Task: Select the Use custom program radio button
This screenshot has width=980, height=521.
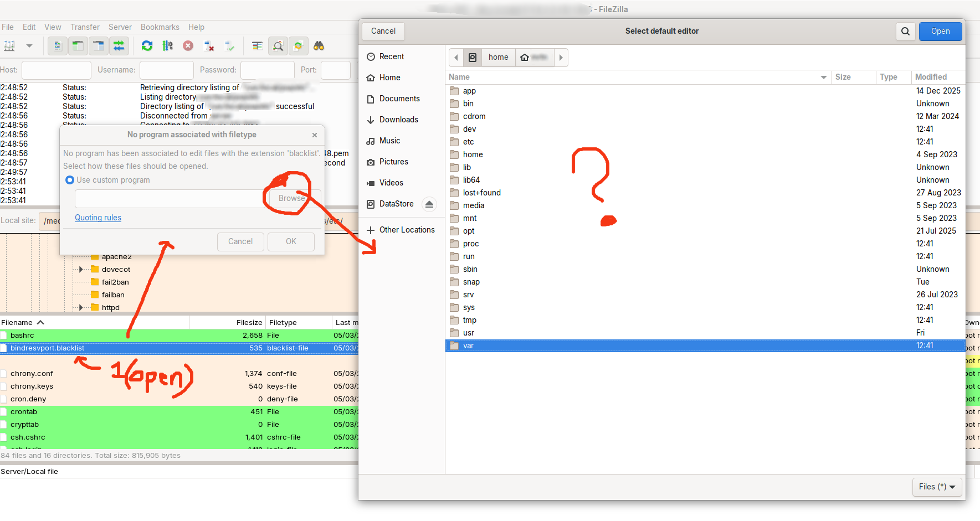Action: (x=70, y=180)
